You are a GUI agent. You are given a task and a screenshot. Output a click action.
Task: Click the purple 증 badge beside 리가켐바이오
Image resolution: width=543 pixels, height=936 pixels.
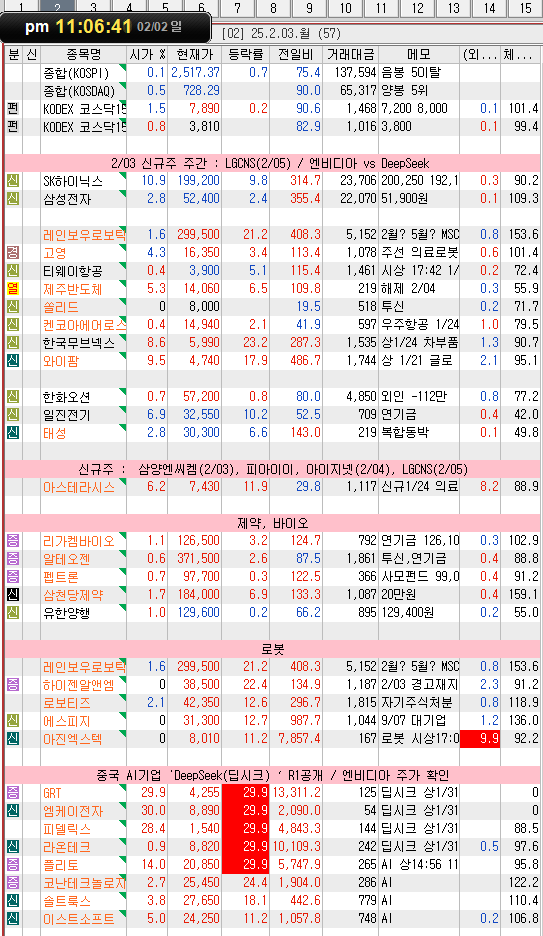13,540
